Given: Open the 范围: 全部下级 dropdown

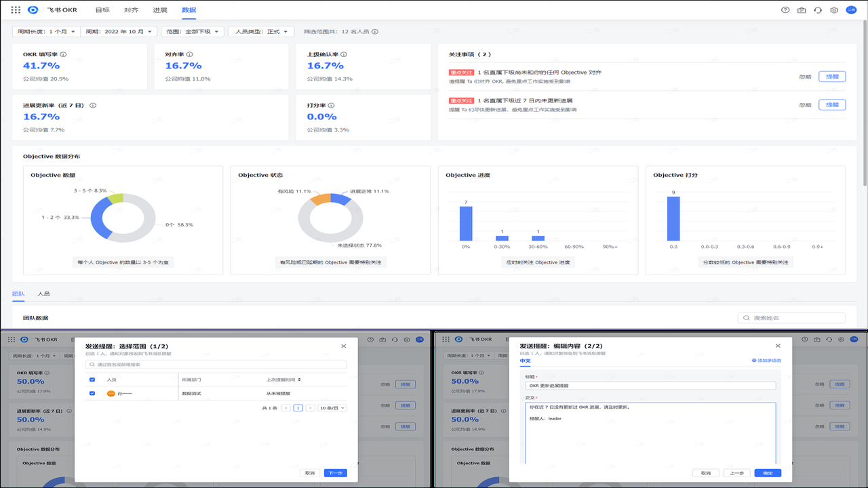Looking at the screenshot, I should click(193, 31).
